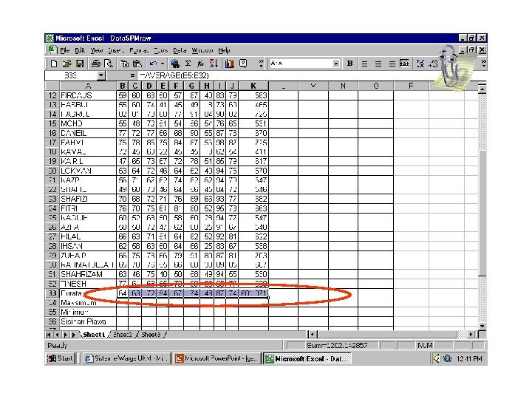Screen dimensions: 532x399
Task: Click Increase Decimal icon
Action: pos(420,64)
